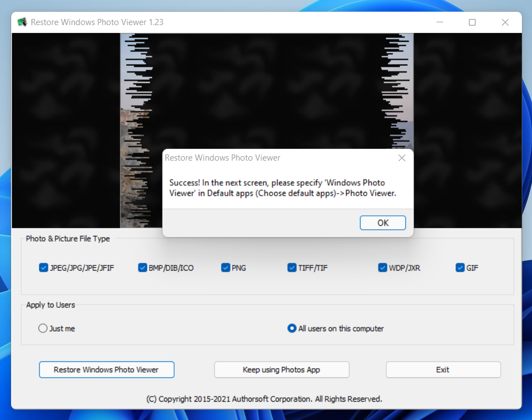Uncheck the TIFF/TIF checkbox
Viewport: 532px width, 420px height.
pyautogui.click(x=292, y=268)
